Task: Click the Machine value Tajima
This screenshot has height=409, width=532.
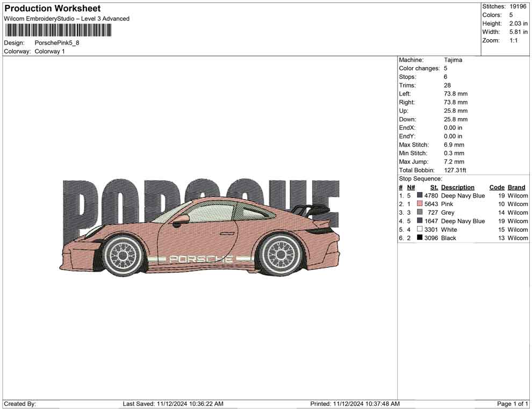Action: tap(452, 60)
